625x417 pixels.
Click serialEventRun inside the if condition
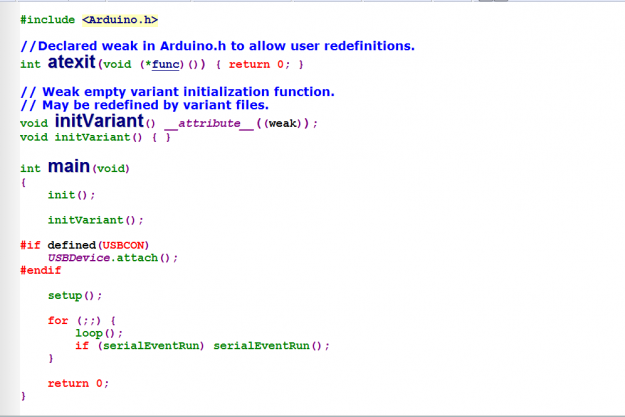coord(151,346)
